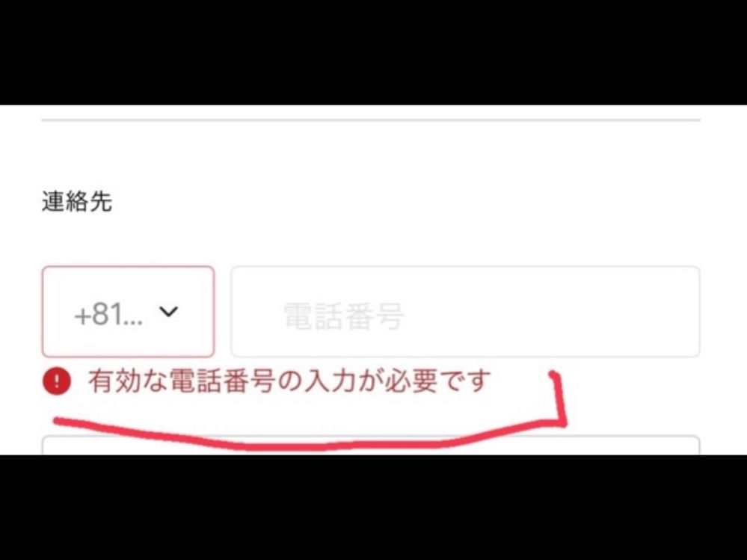Click the chevron arrow beside +81

168,312
